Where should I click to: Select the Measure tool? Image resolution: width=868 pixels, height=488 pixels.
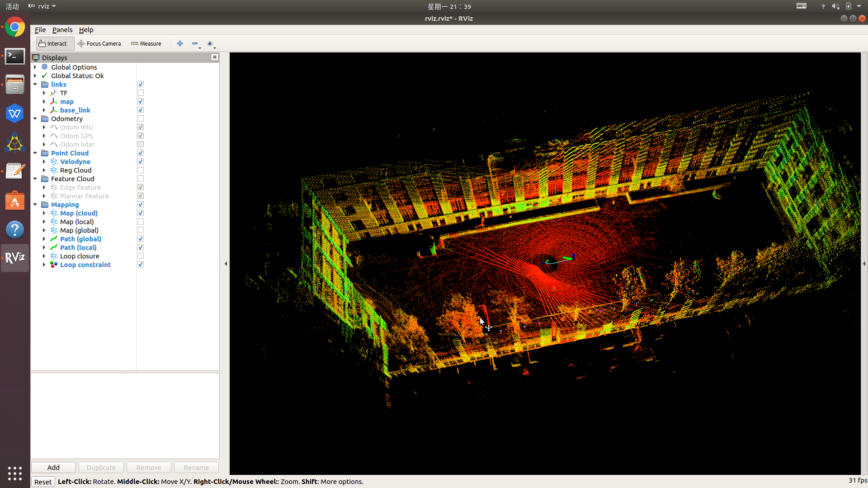tap(146, 43)
